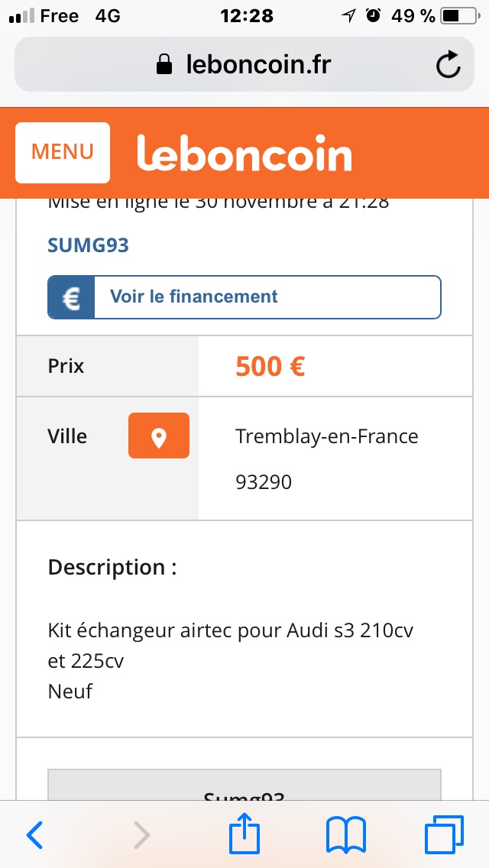
Task: Tap the Safari back arrow
Action: coord(35,835)
